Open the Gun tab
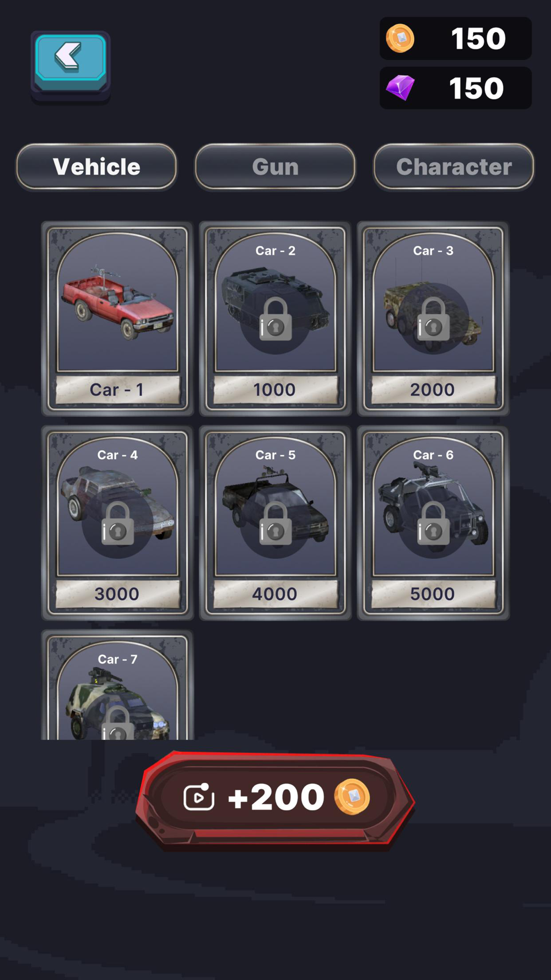This screenshot has height=980, width=551. coord(275,166)
